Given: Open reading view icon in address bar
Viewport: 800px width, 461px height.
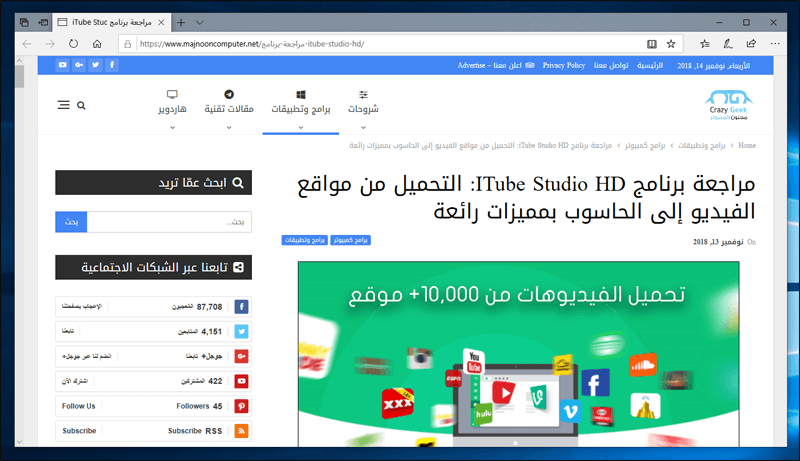Looking at the screenshot, I should (652, 44).
